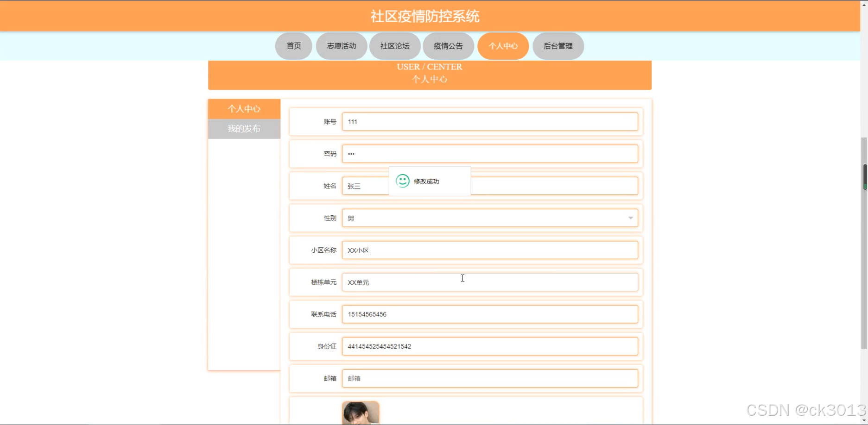868x425 pixels.
Task: Click the 账号 field label
Action: pos(330,122)
